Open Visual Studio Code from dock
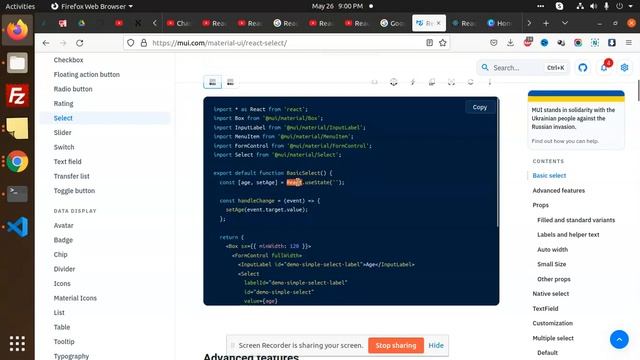Image resolution: width=640 pixels, height=360 pixels. click(17, 227)
